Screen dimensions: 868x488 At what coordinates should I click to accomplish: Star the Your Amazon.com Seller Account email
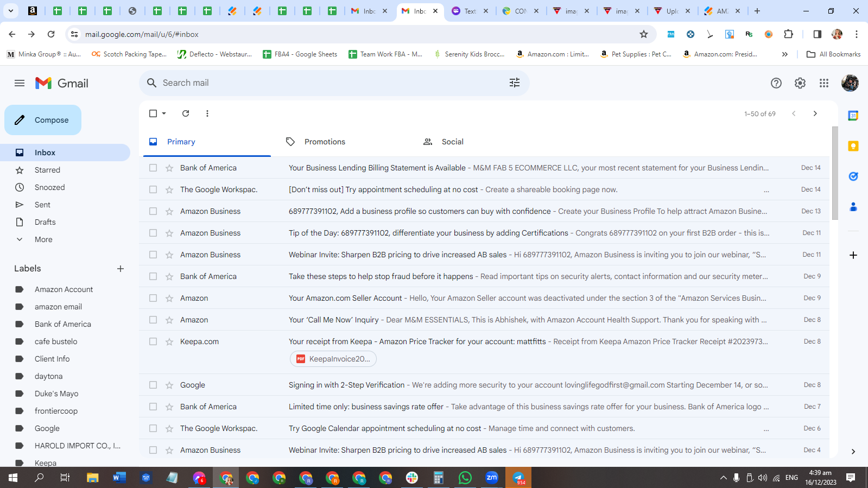[169, 298]
